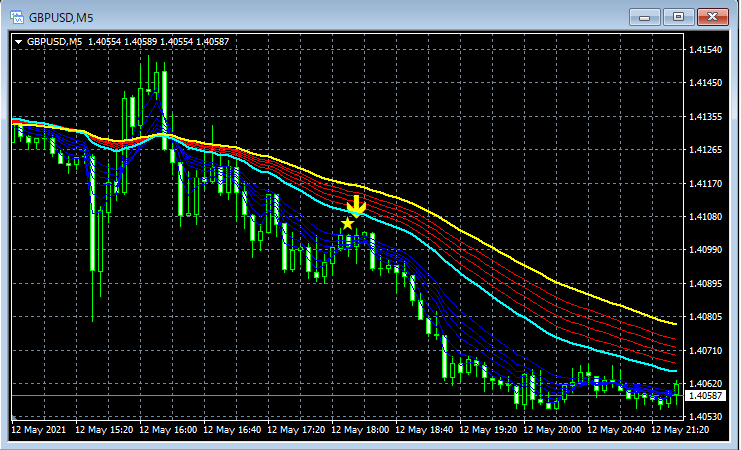Click the yellow down arrow sell signal
Screen dimensions: 741x450
click(356, 207)
